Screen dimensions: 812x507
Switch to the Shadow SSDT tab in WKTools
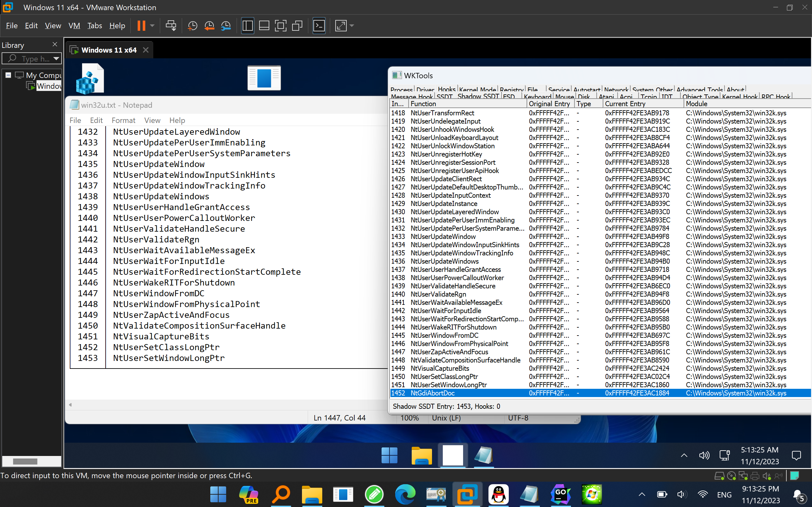(x=478, y=96)
